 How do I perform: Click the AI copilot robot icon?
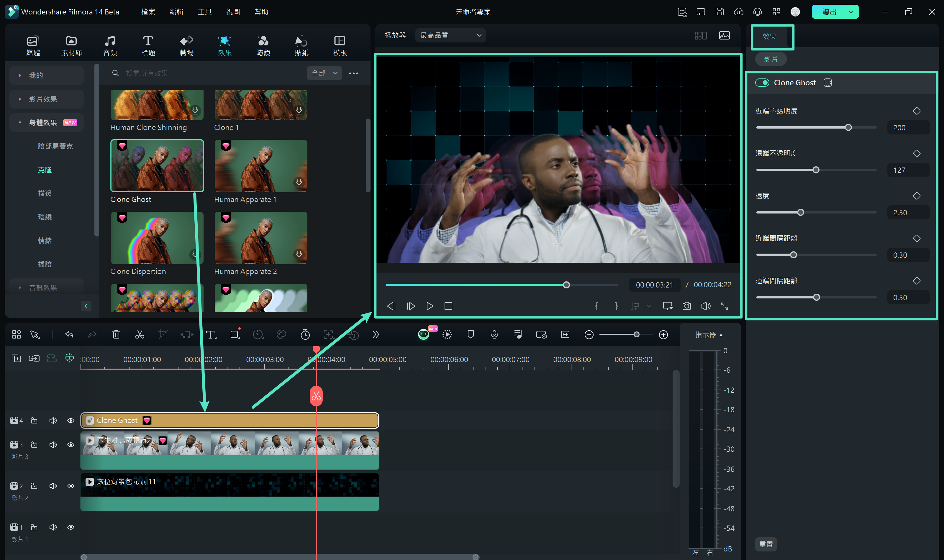(424, 334)
